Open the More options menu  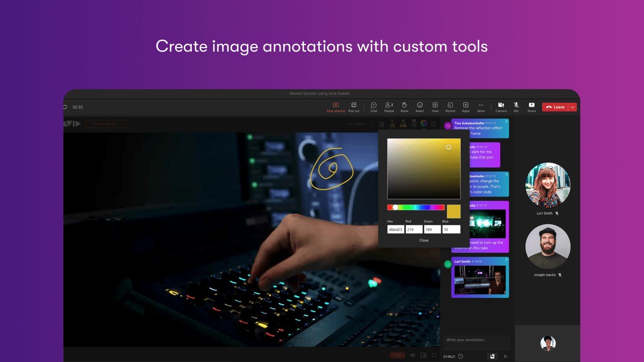tap(481, 107)
